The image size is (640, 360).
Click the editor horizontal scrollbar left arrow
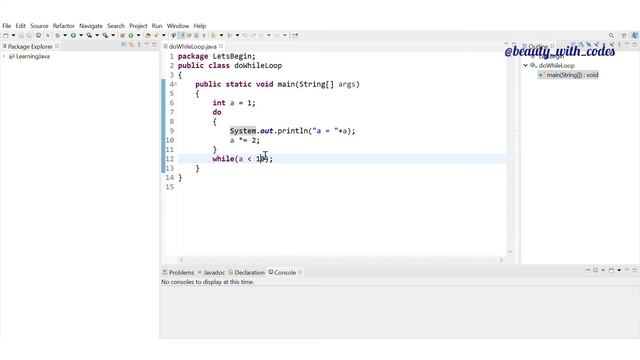[182, 260]
